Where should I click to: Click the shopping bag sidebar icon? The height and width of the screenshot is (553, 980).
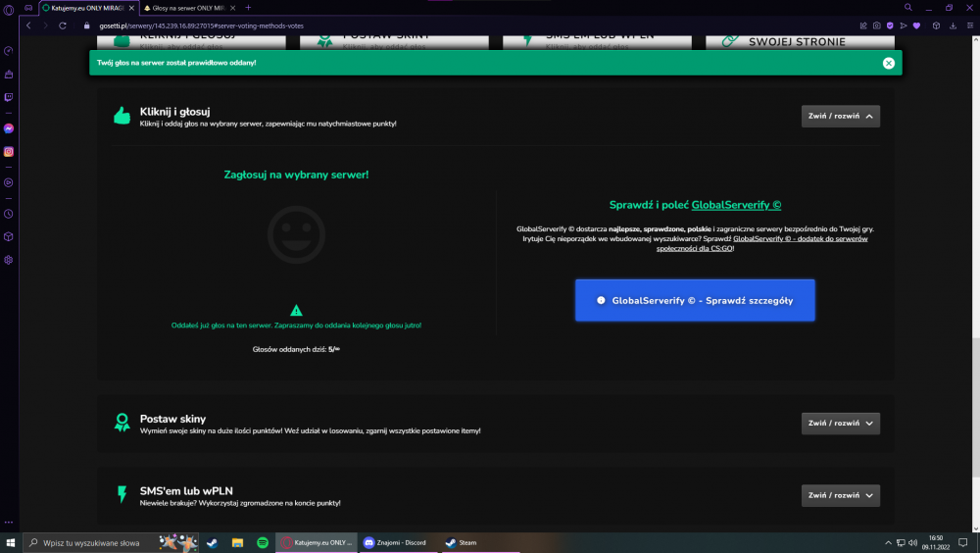(x=9, y=75)
